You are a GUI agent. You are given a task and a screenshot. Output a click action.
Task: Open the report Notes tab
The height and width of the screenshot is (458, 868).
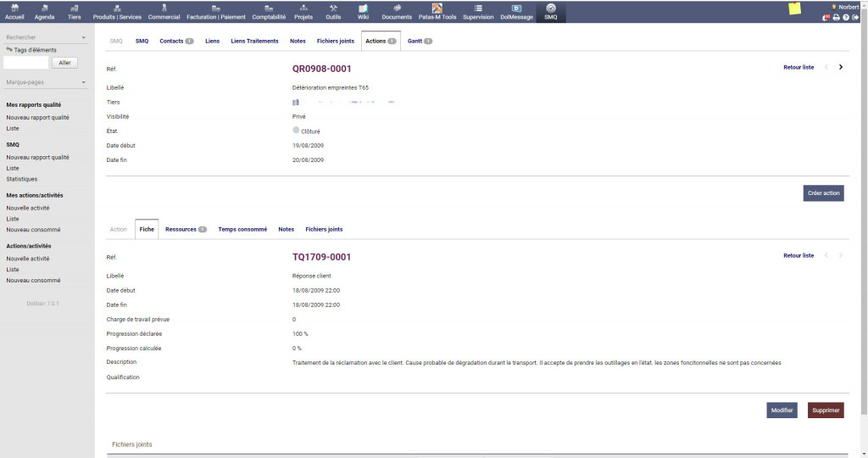click(298, 41)
